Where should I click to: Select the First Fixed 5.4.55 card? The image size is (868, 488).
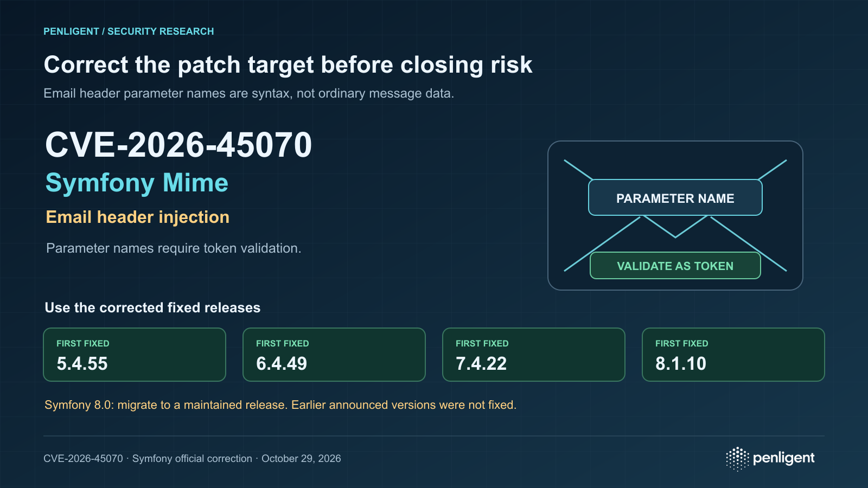tap(135, 355)
